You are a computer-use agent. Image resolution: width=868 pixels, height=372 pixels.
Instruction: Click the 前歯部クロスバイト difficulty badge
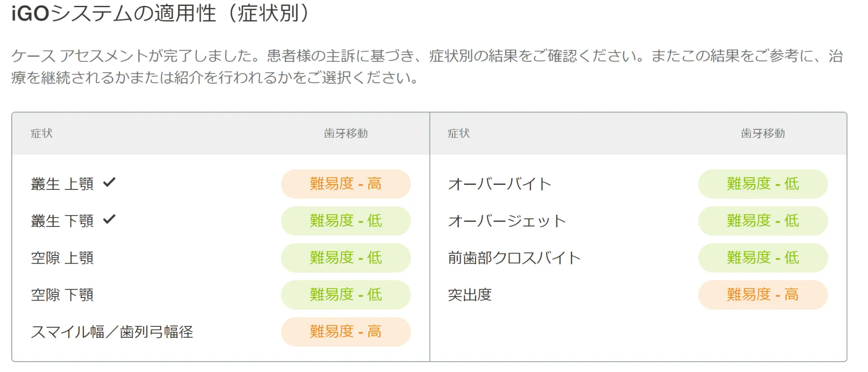click(763, 258)
